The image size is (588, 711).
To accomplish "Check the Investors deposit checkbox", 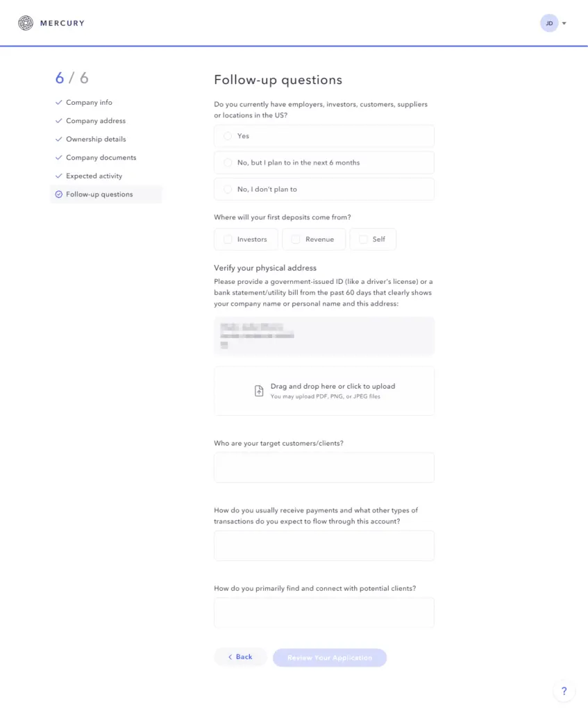I will tap(228, 240).
